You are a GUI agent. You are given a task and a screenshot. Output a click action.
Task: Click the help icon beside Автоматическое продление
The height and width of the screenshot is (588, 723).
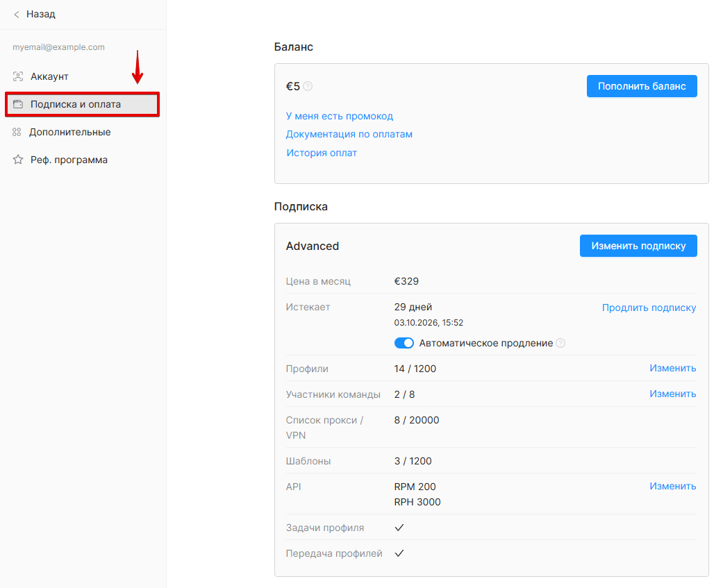point(560,343)
